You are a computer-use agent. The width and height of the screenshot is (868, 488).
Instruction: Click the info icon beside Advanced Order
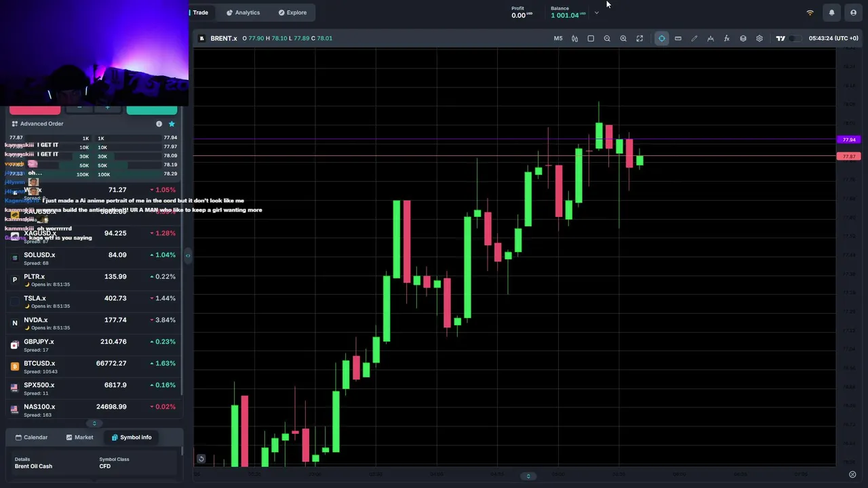coord(159,124)
